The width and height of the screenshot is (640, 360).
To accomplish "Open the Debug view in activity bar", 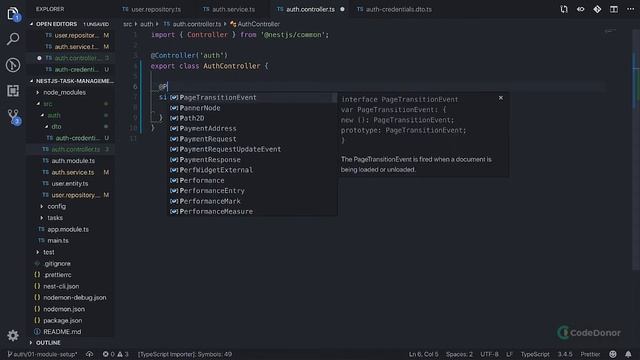I will (13, 65).
